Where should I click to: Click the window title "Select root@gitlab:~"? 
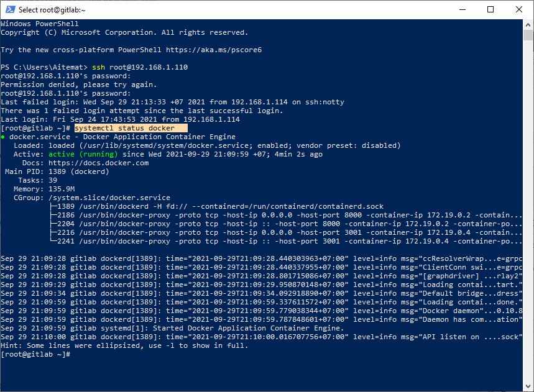click(x=52, y=9)
